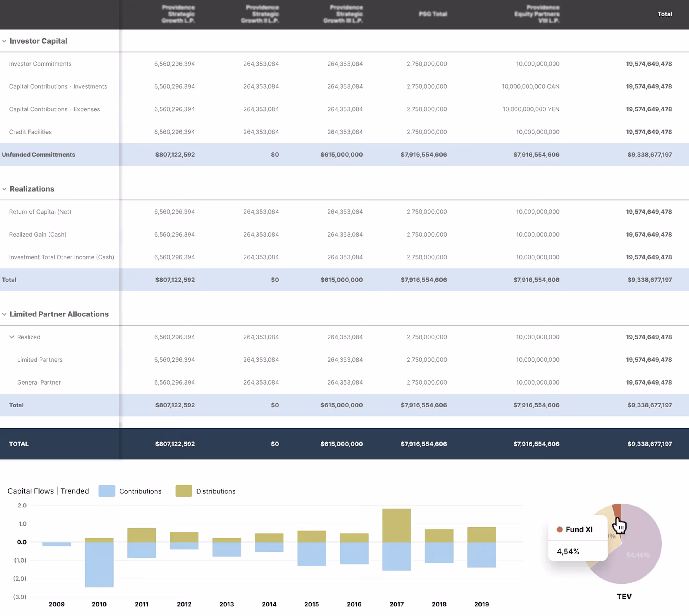Click the Providence Equity Partners VIII column header
This screenshot has width=689, height=616.
537,14
